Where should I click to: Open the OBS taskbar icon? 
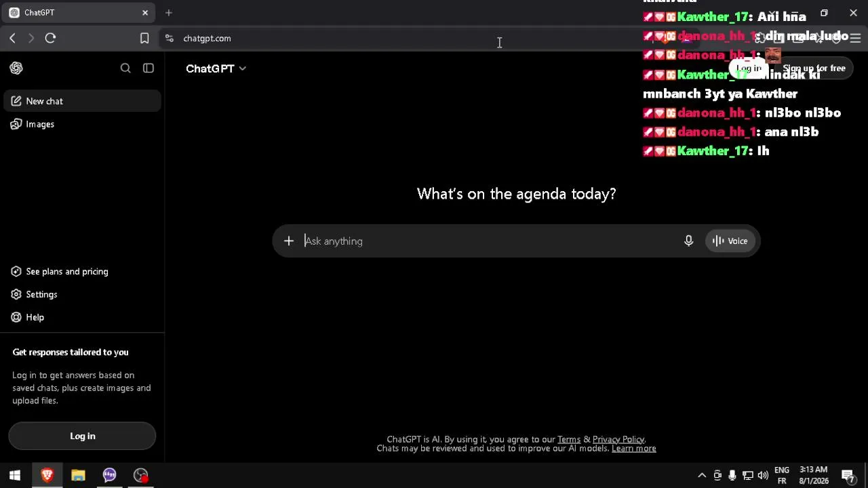(x=140, y=475)
